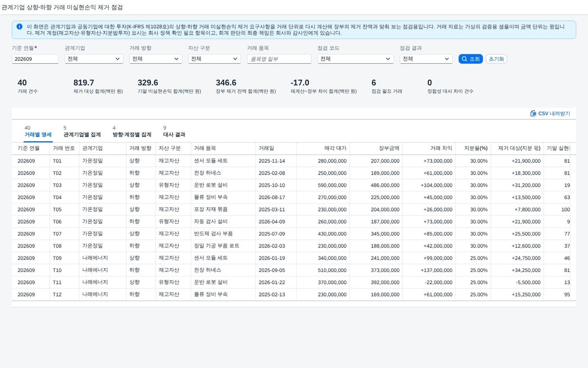The image size is (588, 368).
Task: Click the 장부금액 column header
Action: pyautogui.click(x=376, y=148)
